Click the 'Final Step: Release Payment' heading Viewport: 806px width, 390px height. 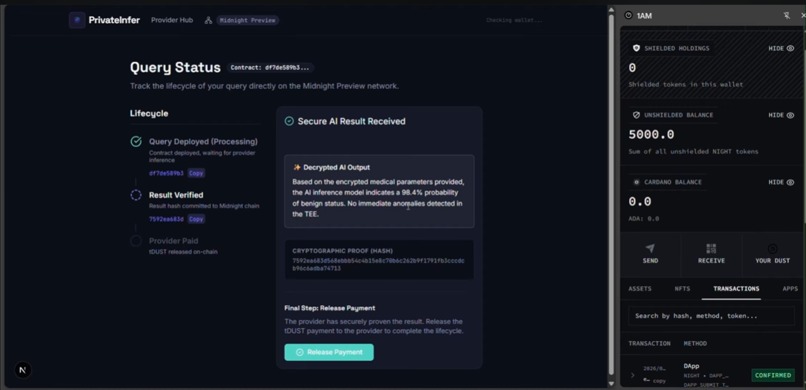329,308
